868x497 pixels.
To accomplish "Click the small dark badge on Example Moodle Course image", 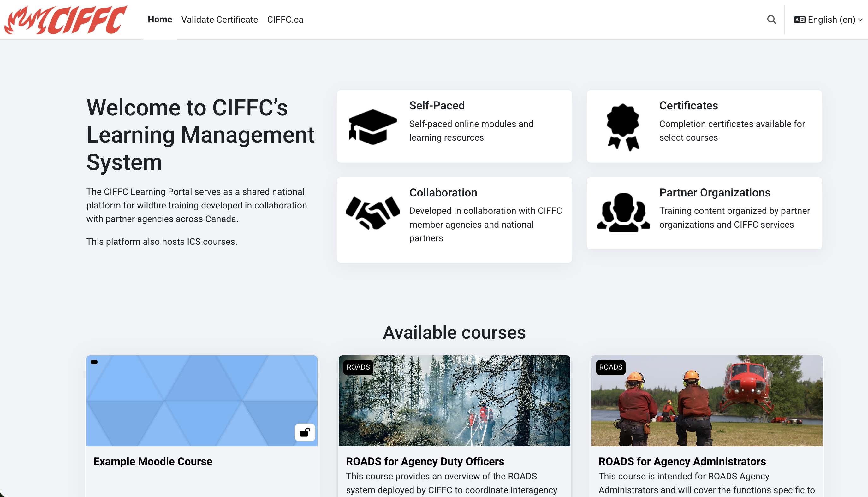I will (94, 362).
